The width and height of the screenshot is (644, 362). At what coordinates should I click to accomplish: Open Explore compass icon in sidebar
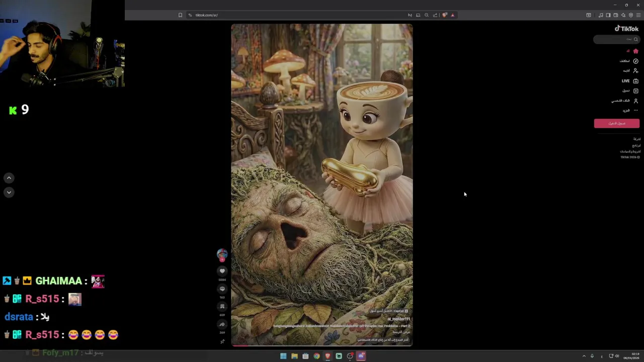[635, 61]
